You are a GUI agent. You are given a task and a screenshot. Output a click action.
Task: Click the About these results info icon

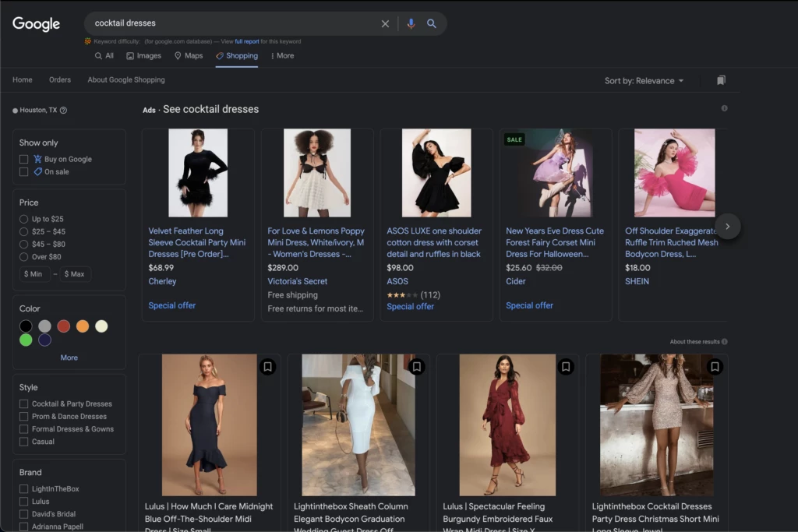click(x=724, y=342)
